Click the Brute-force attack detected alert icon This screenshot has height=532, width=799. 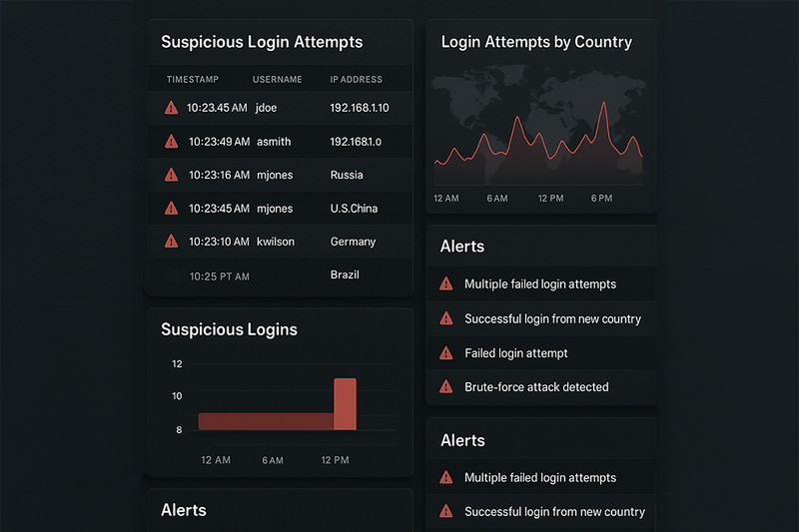pyautogui.click(x=446, y=386)
